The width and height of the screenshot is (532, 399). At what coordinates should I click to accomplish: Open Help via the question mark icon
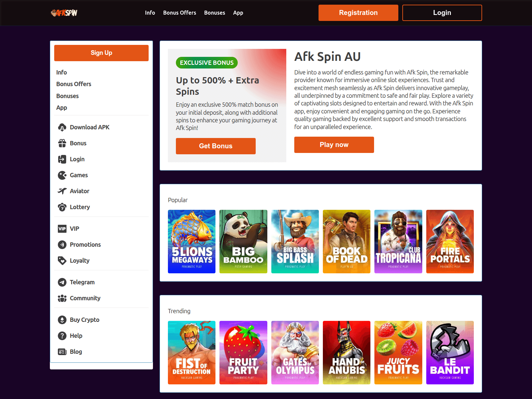point(62,335)
